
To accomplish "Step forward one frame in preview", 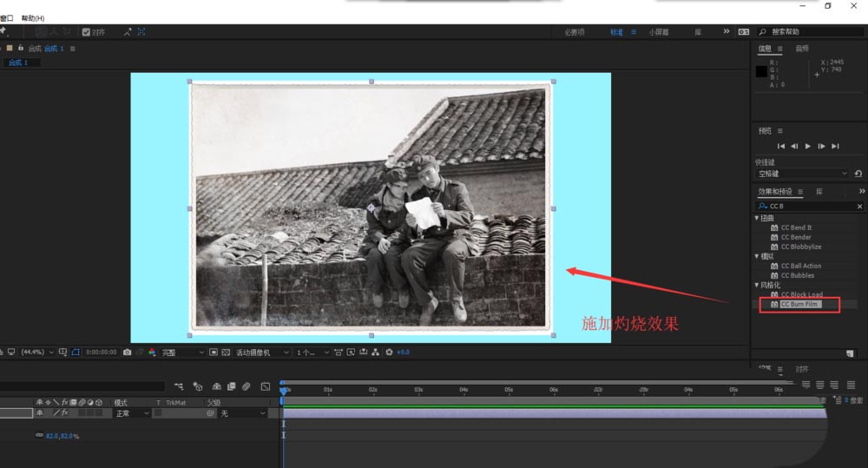I will point(821,146).
